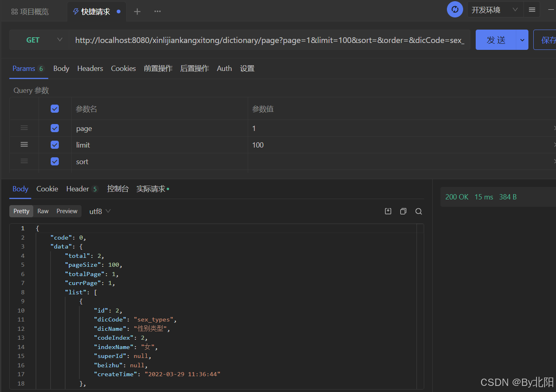Click the "dicName" JSON line
Image resolution: width=556 pixels, height=392 pixels.
(132, 329)
